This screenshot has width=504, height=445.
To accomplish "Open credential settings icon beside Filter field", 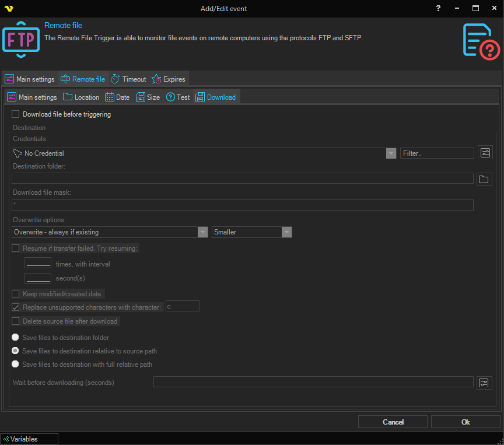I will (485, 153).
